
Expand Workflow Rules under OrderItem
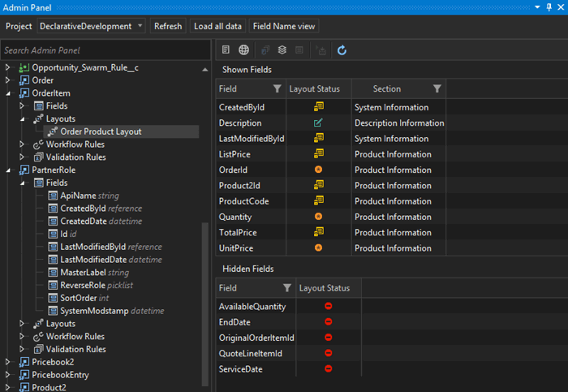[x=22, y=144]
